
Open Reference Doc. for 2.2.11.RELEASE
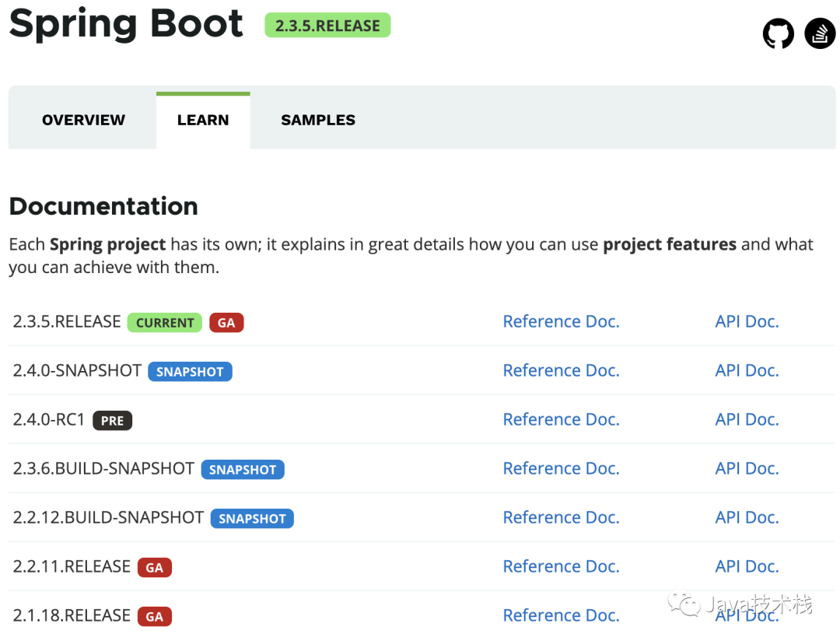pos(561,566)
